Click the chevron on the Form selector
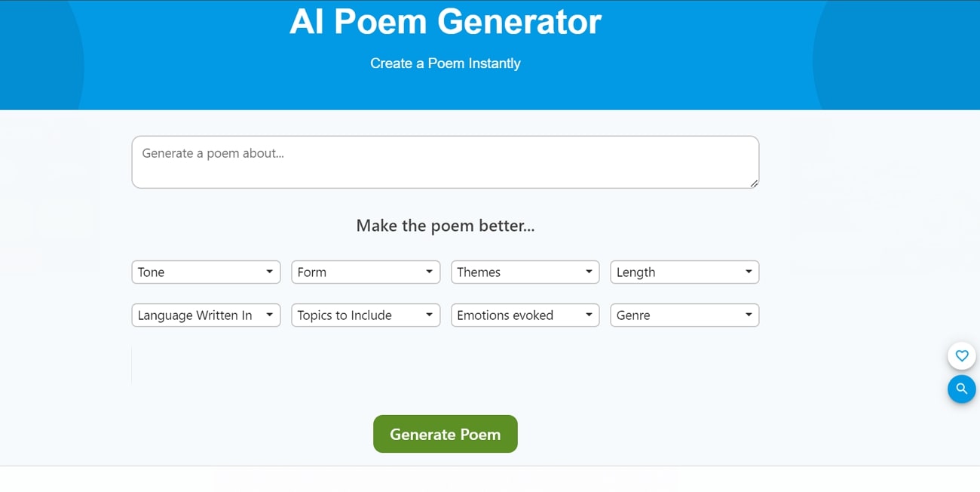The height and width of the screenshot is (492, 980). (x=430, y=272)
